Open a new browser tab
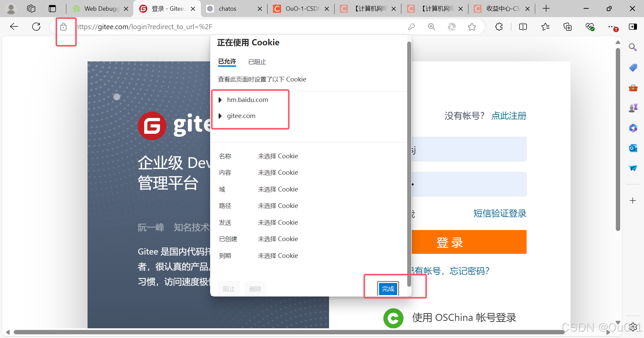644x338 pixels. (546, 9)
